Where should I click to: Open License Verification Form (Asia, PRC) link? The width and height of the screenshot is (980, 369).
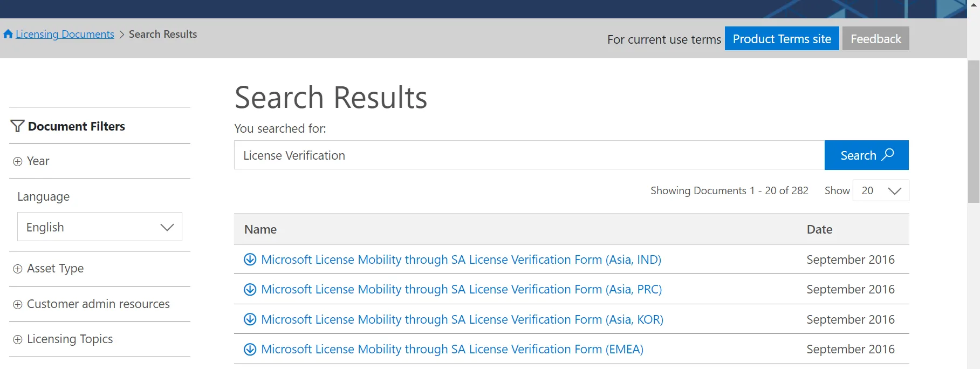tap(462, 289)
